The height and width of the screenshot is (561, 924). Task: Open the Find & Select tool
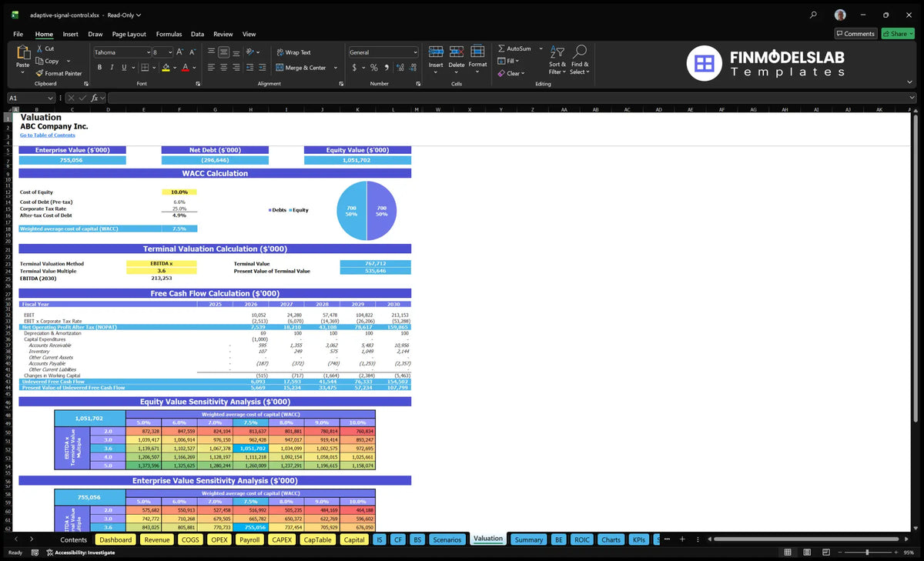580,60
